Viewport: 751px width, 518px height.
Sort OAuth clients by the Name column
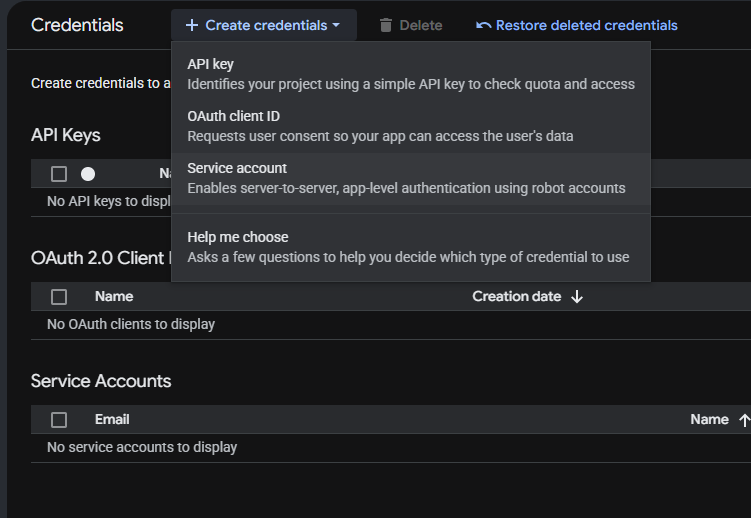coord(114,296)
